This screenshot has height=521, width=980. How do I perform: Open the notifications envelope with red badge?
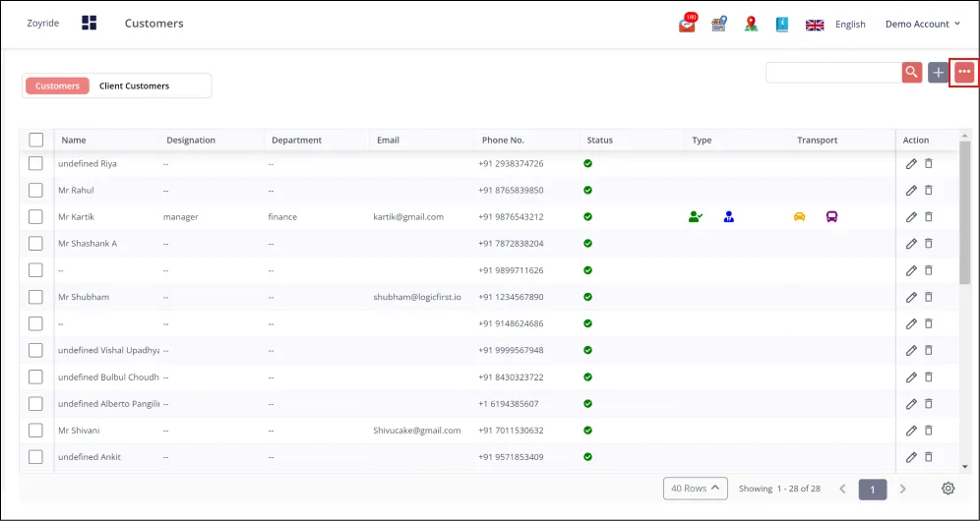[x=688, y=24]
